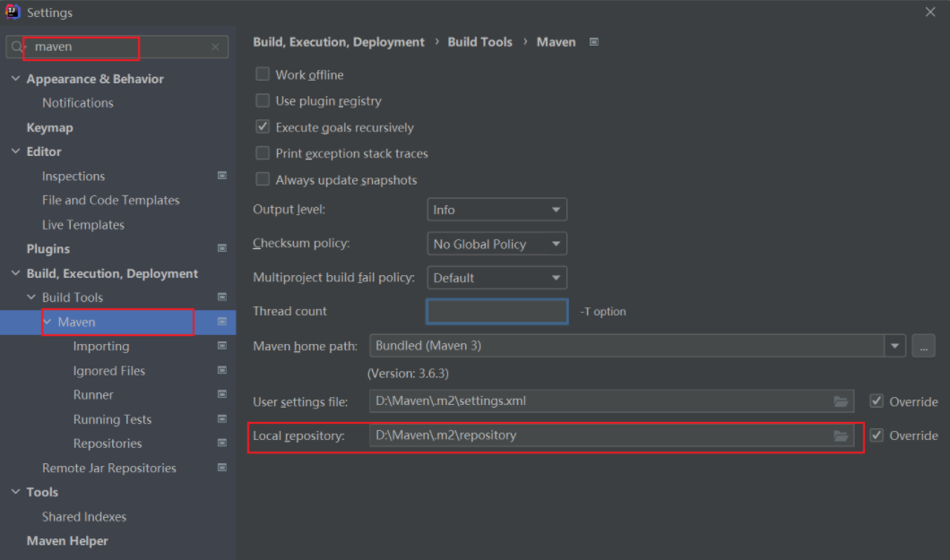
Task: Enable Print exception stack traces
Action: pos(263,153)
